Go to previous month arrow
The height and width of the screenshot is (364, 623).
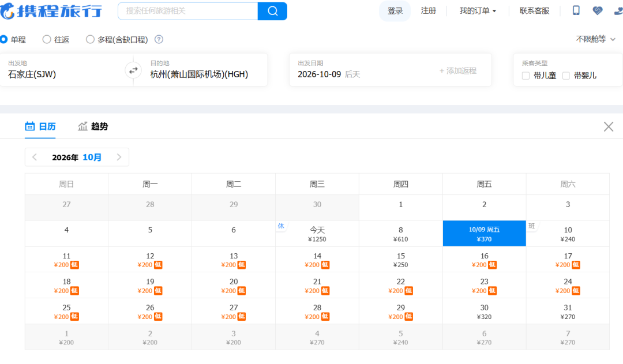[35, 157]
